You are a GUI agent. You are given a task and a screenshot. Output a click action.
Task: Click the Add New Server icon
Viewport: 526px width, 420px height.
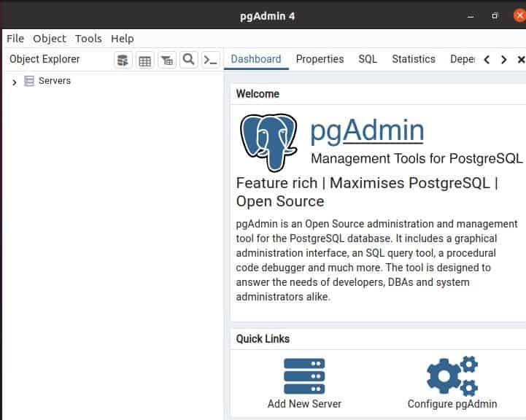(x=304, y=376)
